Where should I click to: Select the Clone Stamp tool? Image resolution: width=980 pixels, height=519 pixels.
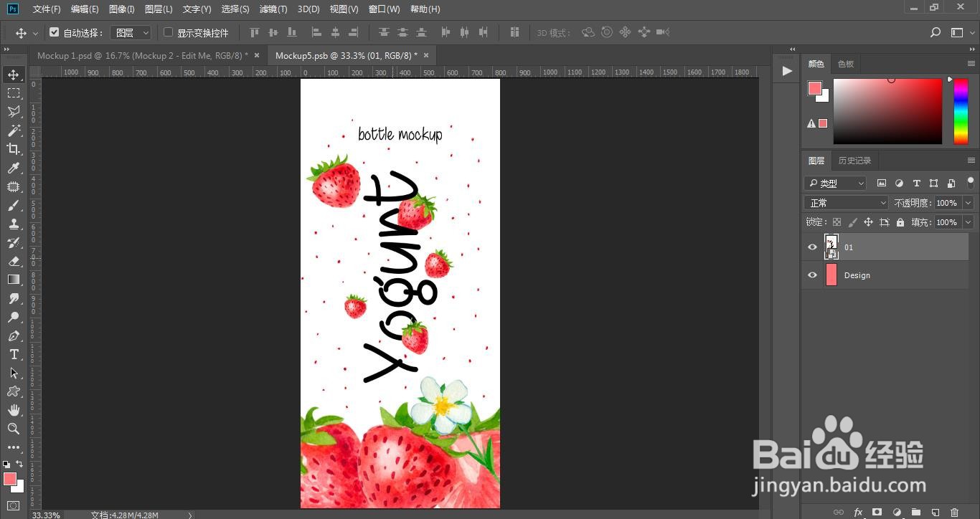coord(14,224)
